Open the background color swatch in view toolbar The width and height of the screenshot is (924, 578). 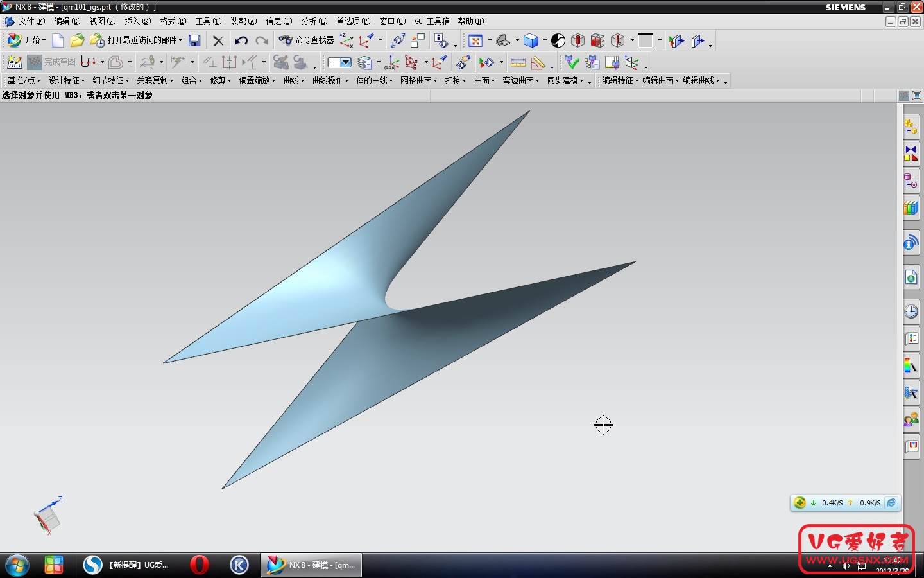(646, 40)
